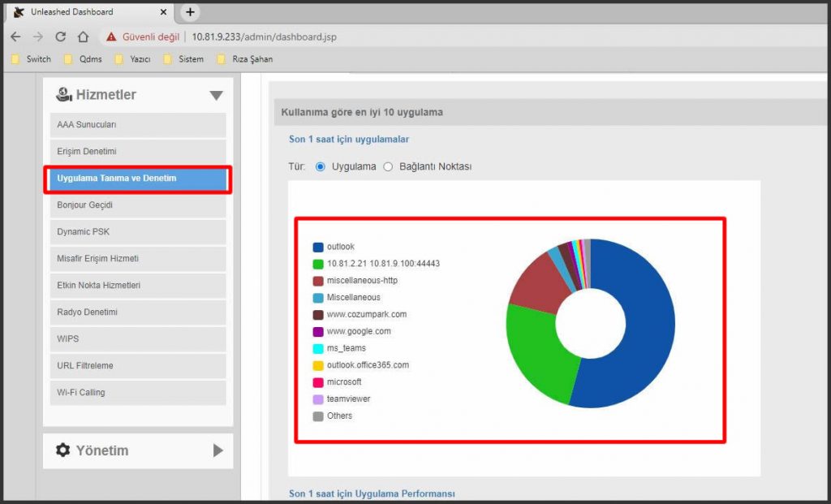This screenshot has height=504, width=831.
Task: Open the Yazıcı bookmark folder
Action: (133, 58)
